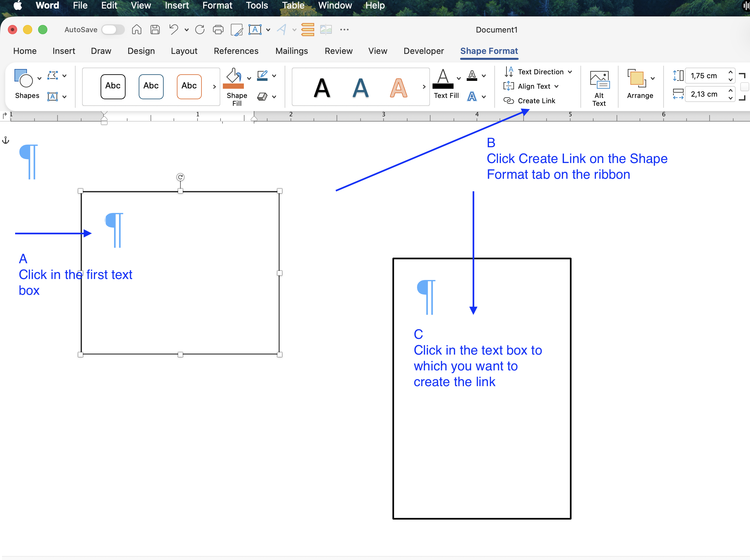Screen dimensions: 750x560
Task: Select the Shape Format tab
Action: click(x=489, y=51)
